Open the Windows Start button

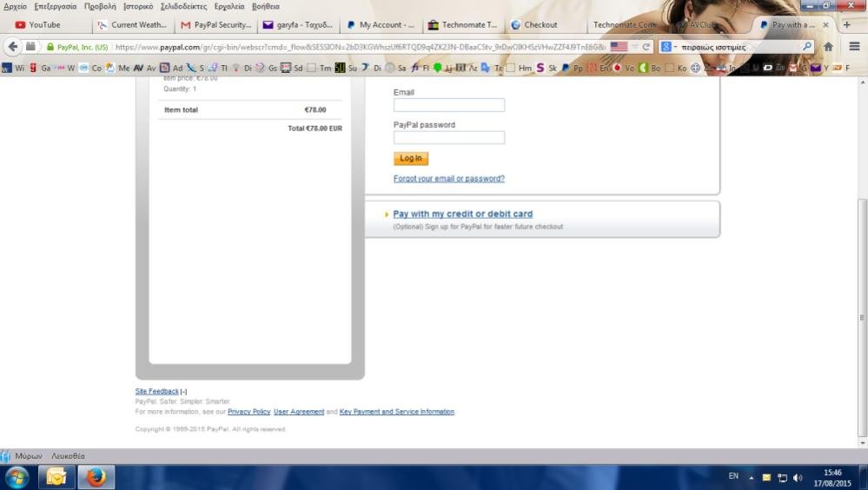tap(17, 477)
